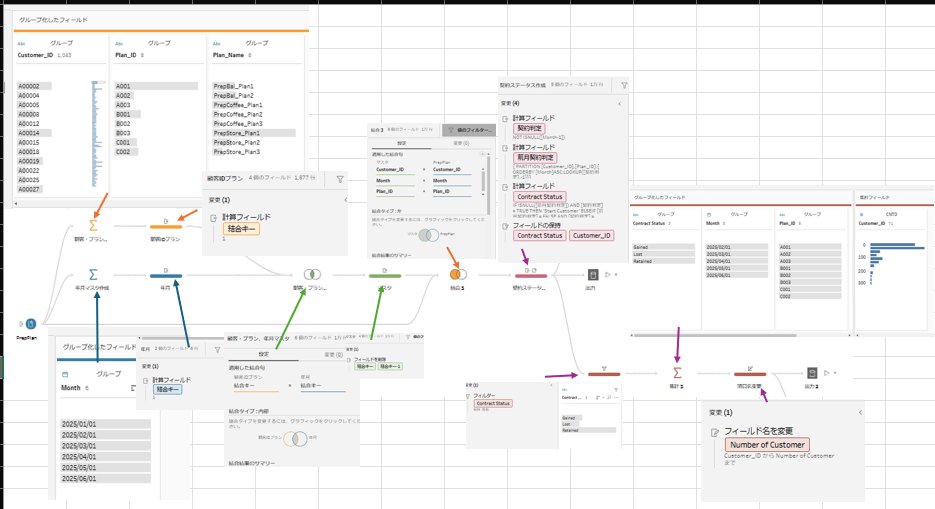Collapse the 変更 (1) pane in 顧客IDプラン
This screenshot has width=935, height=509.
point(345,200)
